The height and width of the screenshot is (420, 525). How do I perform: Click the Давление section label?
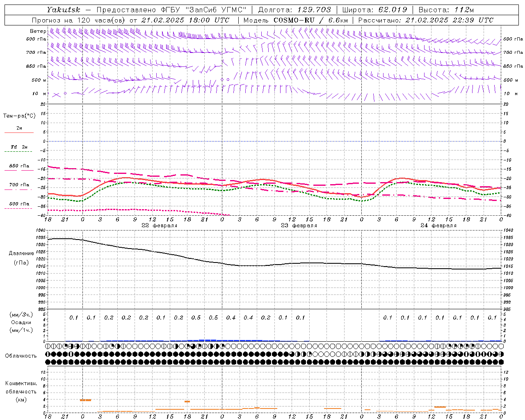point(21,253)
